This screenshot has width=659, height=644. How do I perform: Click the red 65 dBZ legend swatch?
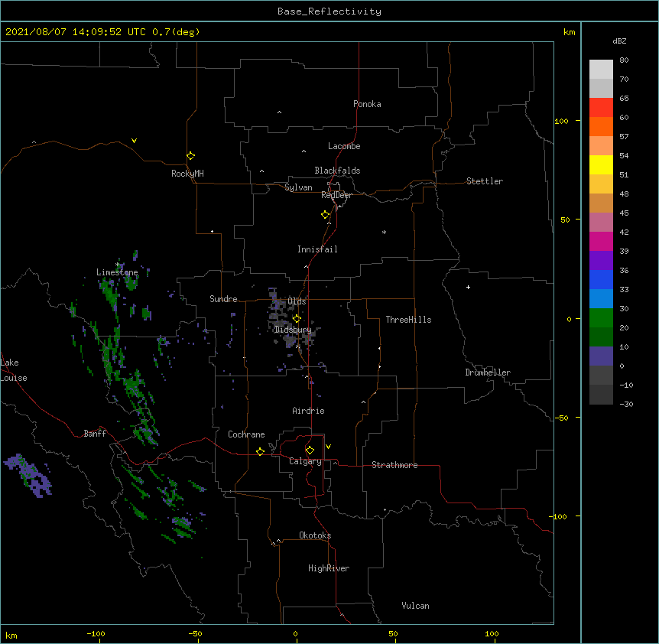pyautogui.click(x=601, y=107)
